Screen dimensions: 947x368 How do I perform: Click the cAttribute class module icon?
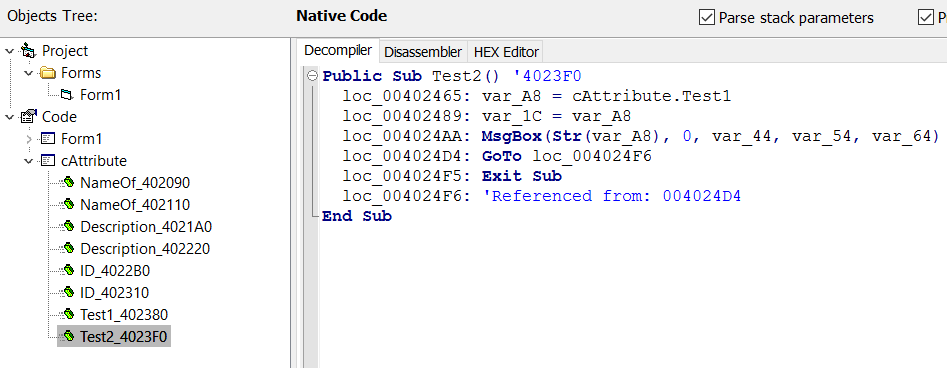48,161
